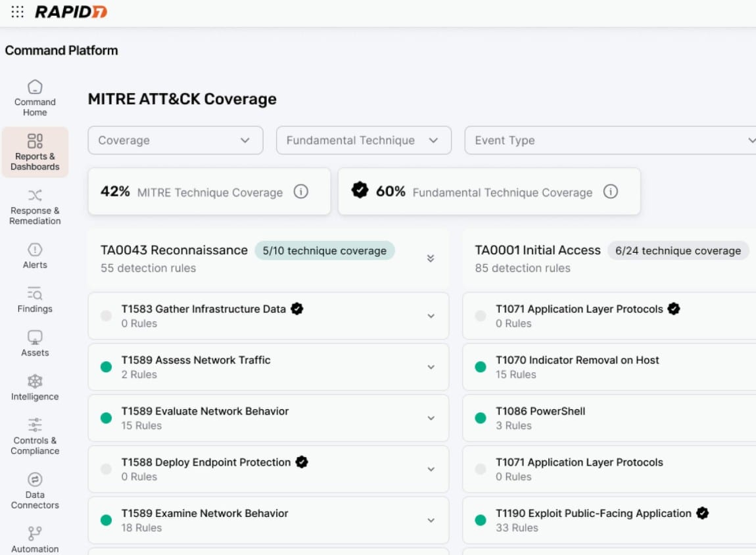Expand T1589 Examine Network Behavior row
This screenshot has width=756, height=555.
pyautogui.click(x=431, y=520)
